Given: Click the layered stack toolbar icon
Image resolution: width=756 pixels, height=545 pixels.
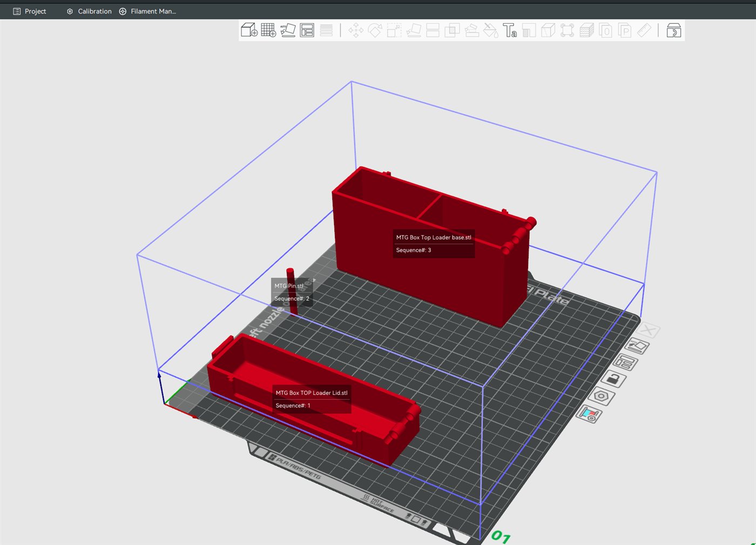Looking at the screenshot, I should tap(586, 30).
